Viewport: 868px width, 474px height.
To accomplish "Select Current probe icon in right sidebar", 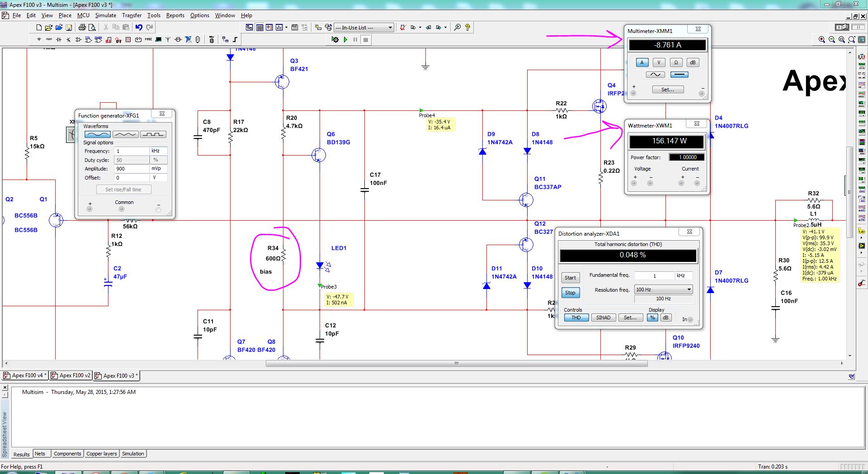I will (862, 284).
